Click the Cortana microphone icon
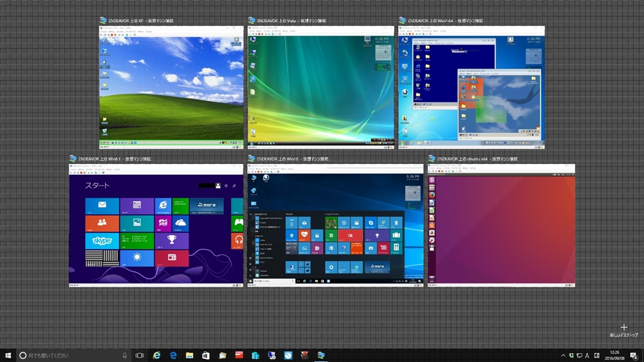Image resolution: width=644 pixels, height=362 pixels. 125,355
